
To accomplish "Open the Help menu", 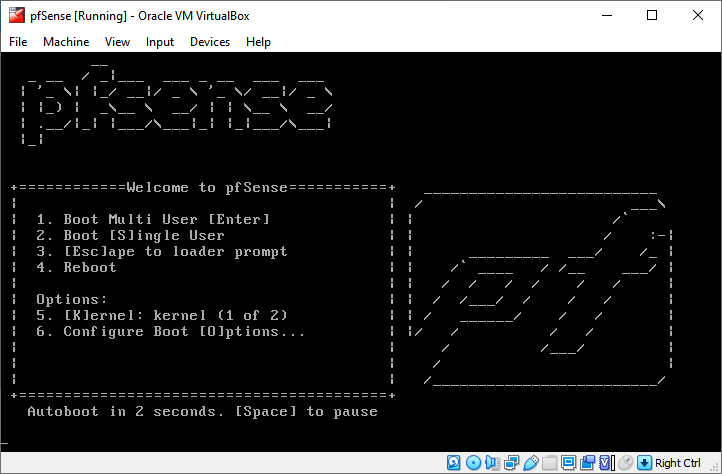I will (258, 42).
